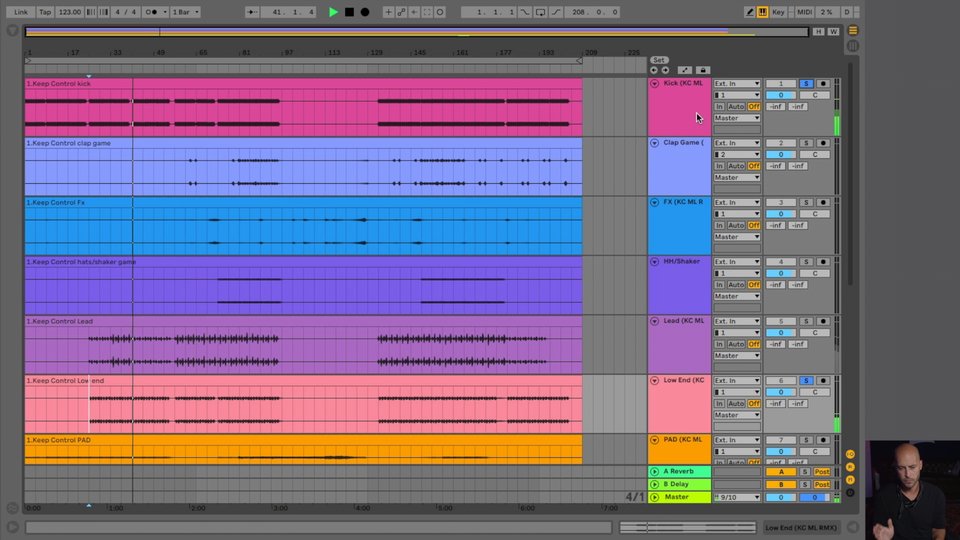This screenshot has width=960, height=540.
Task: Toggle the I-O section show button
Action: pos(850,454)
